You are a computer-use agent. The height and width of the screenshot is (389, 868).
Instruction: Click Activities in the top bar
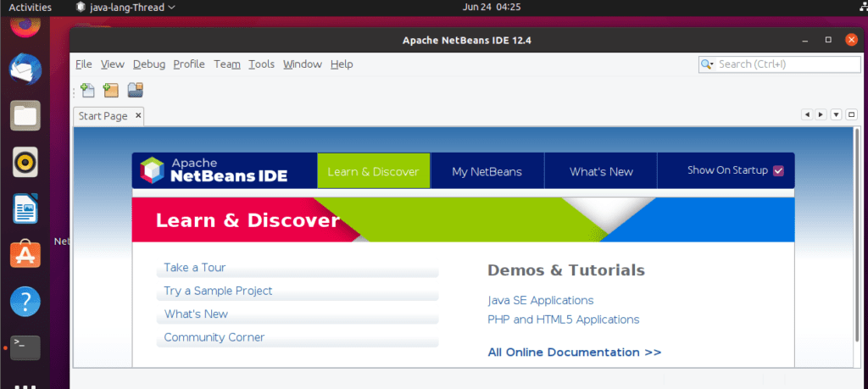[x=31, y=7]
